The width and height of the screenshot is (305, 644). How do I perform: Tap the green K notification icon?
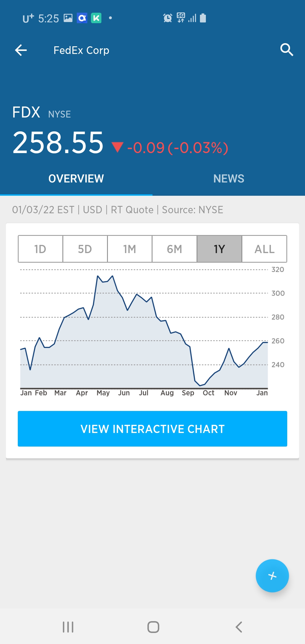96,18
